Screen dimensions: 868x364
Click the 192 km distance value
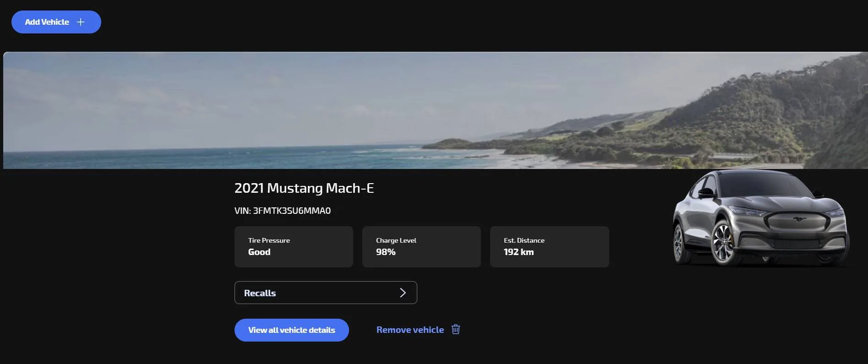pyautogui.click(x=519, y=252)
